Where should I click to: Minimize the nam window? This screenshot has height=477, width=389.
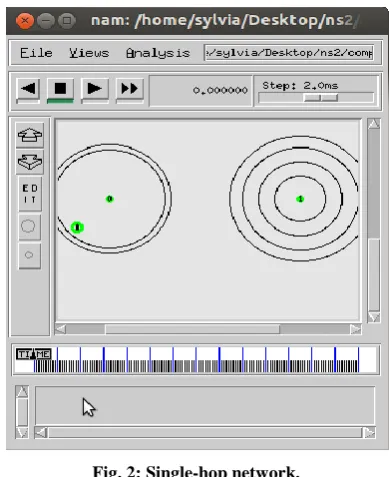pos(46,21)
